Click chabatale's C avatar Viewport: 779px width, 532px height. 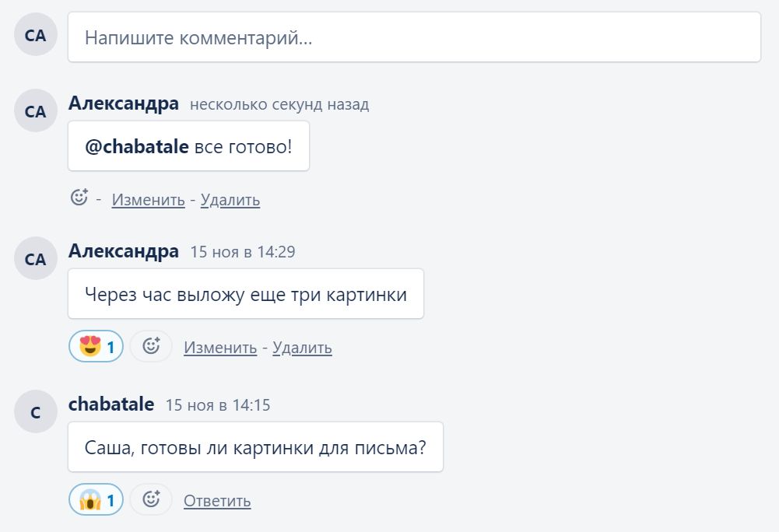point(36,412)
